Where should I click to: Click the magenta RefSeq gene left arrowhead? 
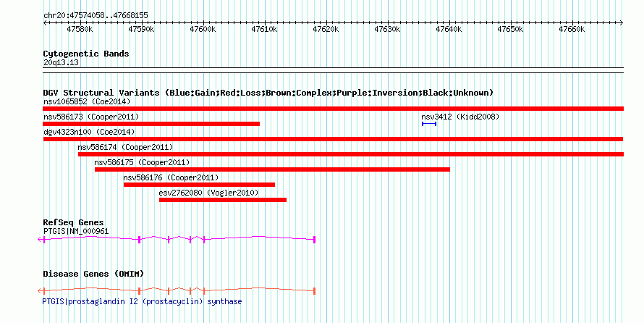click(x=40, y=239)
